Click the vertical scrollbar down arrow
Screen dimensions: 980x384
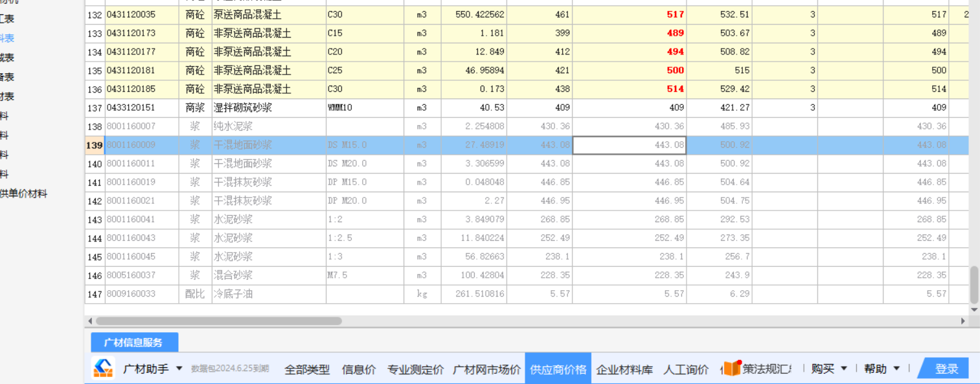(974, 310)
